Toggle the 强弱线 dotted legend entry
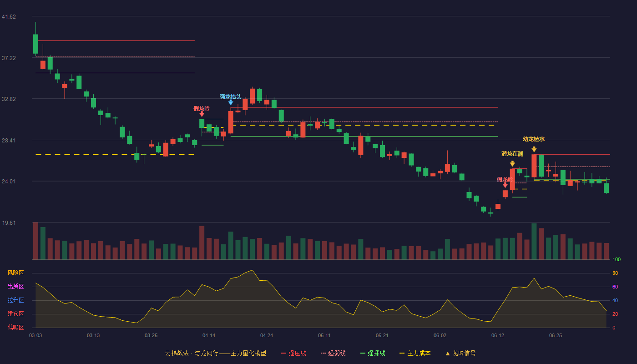The height and width of the screenshot is (364, 637). pyautogui.click(x=333, y=353)
